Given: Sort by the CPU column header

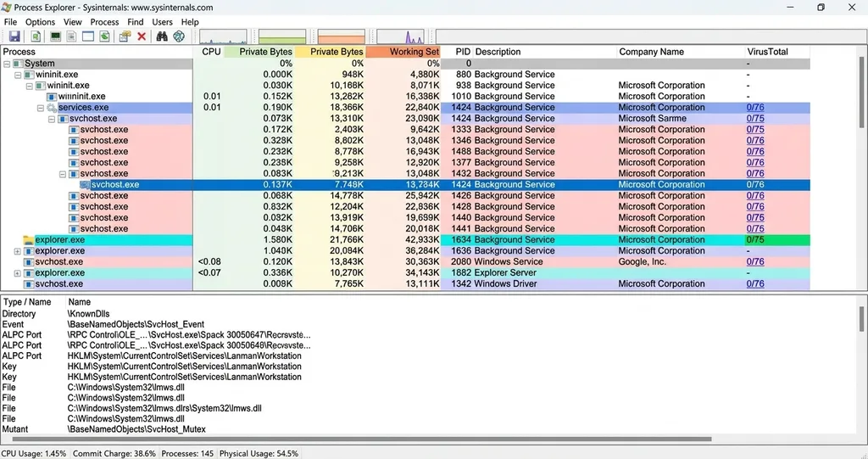Looking at the screenshot, I should tap(209, 52).
